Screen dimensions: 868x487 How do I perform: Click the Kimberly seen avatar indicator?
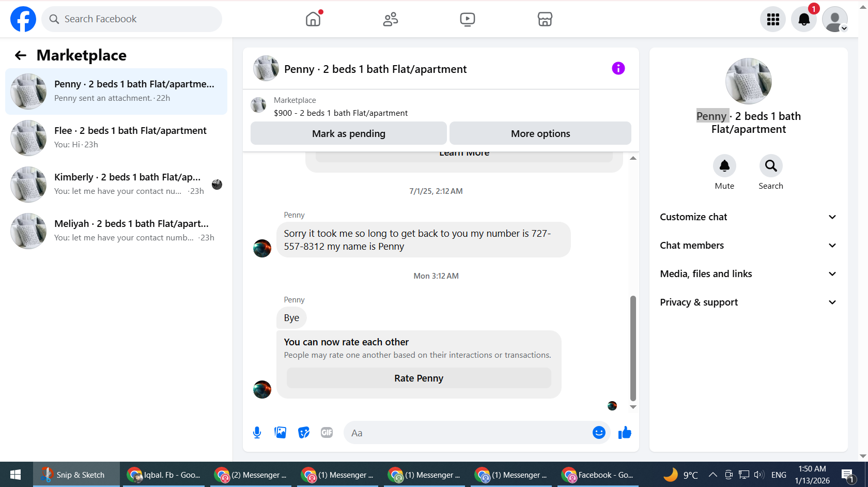(217, 185)
